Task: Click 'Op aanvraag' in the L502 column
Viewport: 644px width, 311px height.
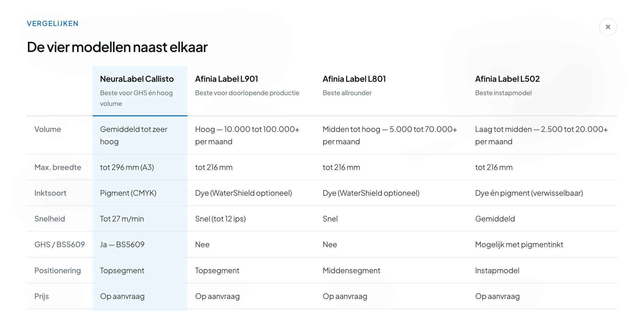Action: tap(497, 296)
